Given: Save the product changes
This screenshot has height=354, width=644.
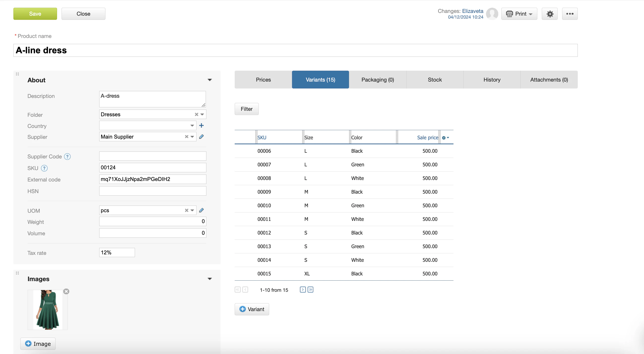Looking at the screenshot, I should click(x=35, y=14).
